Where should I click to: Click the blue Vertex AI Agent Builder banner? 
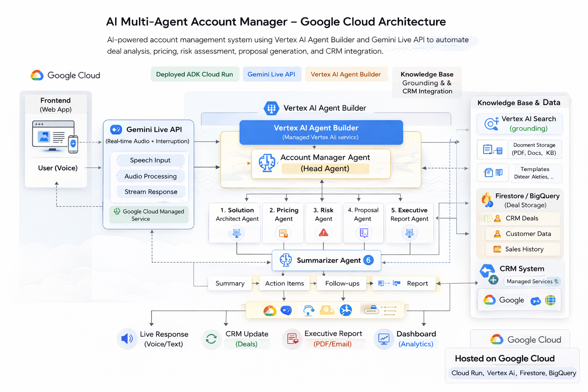[x=321, y=132]
